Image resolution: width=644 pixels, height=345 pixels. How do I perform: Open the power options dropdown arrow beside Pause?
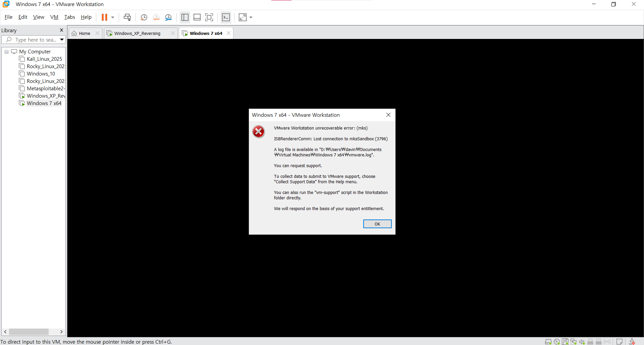pos(113,17)
